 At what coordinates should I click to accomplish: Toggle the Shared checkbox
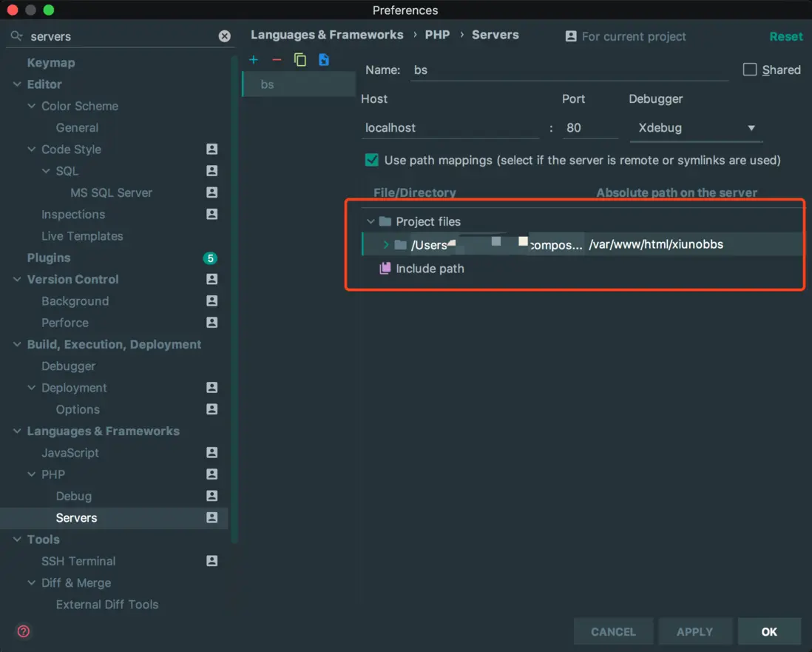click(x=750, y=70)
